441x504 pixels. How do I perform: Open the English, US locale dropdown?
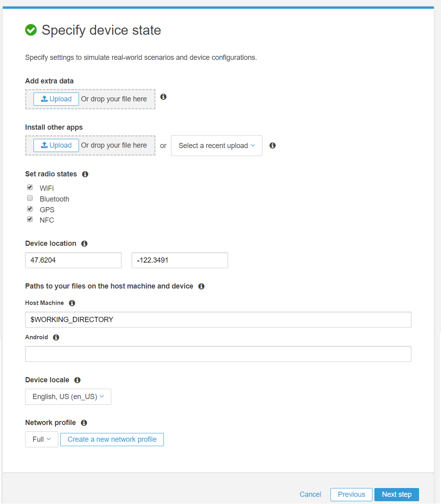[x=68, y=396]
